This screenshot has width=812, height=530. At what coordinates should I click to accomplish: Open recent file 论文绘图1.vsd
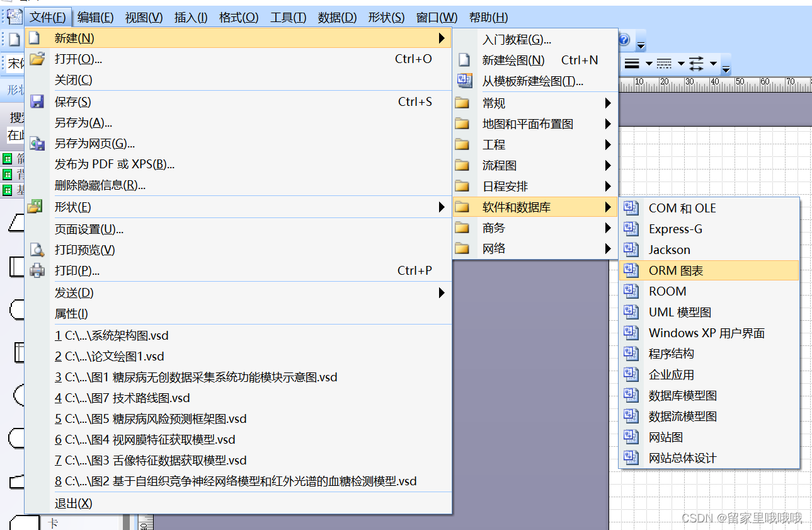pos(238,356)
